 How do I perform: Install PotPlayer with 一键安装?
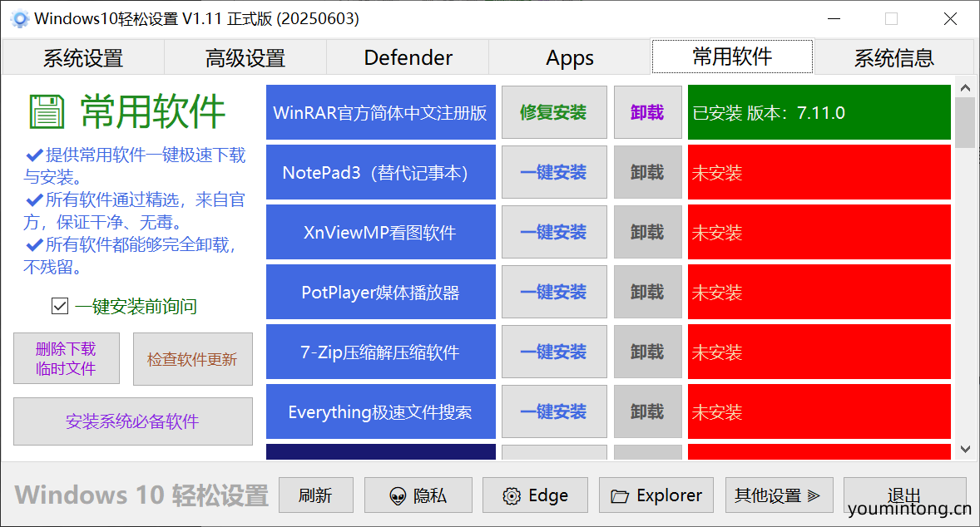tap(554, 293)
